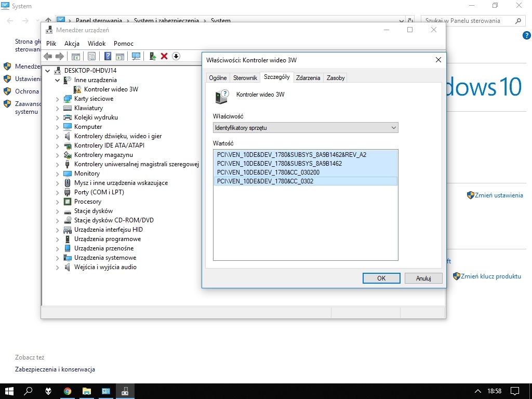Select Urządzenia programowe in the tree
This screenshot has width=532, height=399.
[x=108, y=239]
